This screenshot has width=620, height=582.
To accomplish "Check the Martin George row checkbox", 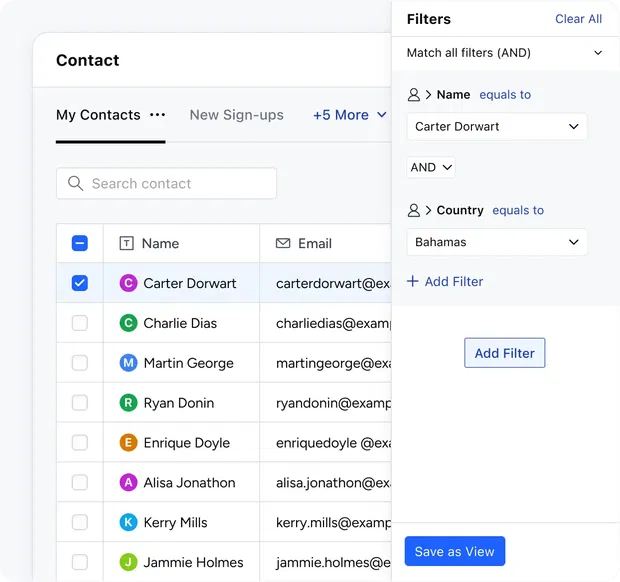I will pyautogui.click(x=79, y=363).
